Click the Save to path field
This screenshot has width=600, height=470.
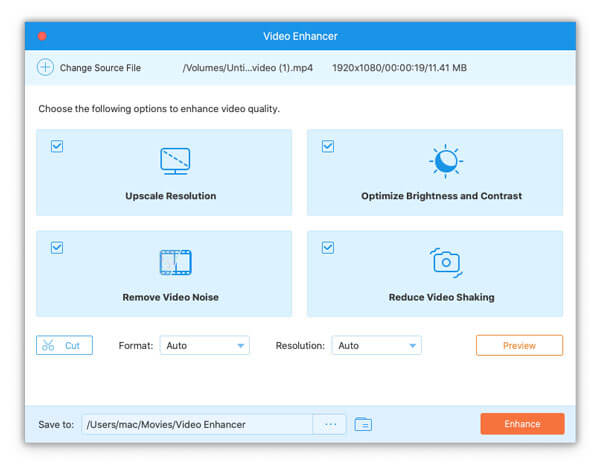click(x=196, y=424)
